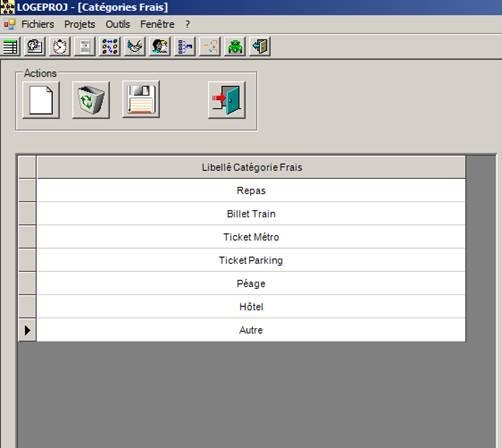Click the row selector beside Hôtel

point(27,307)
